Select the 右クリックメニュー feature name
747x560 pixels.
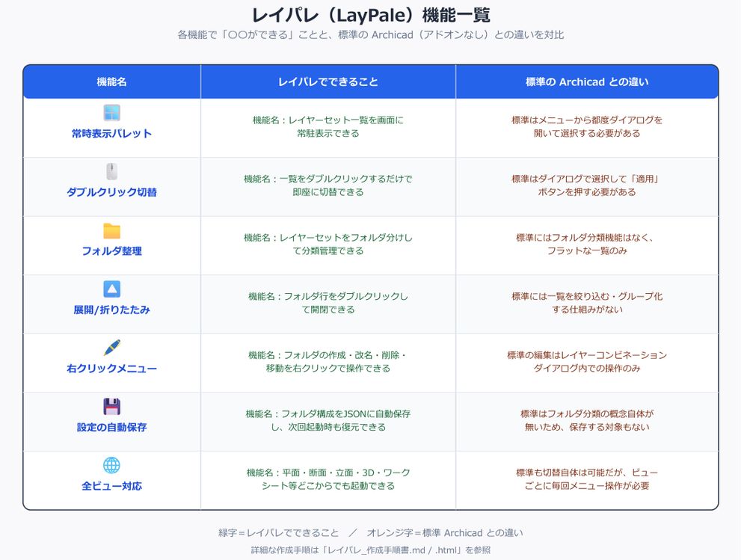click(x=112, y=369)
